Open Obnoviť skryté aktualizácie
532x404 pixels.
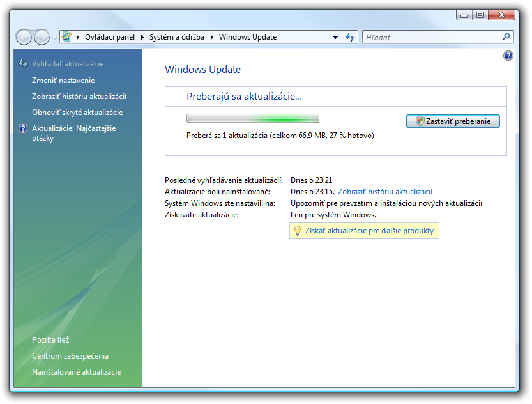pyautogui.click(x=77, y=113)
